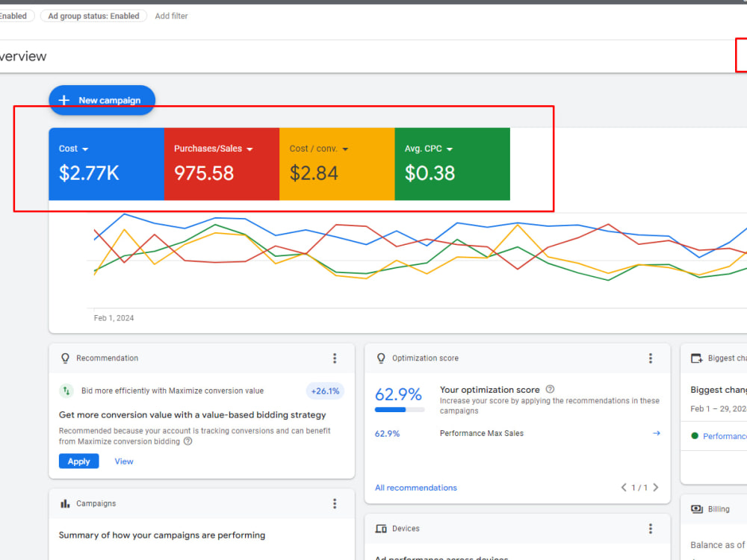Click the Devices icon
747x560 pixels.
(381, 529)
